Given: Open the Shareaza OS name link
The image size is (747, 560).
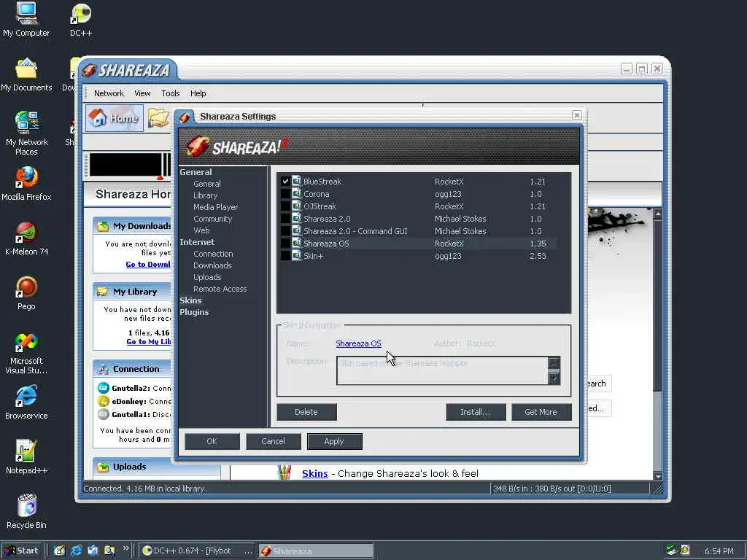Looking at the screenshot, I should [x=358, y=343].
